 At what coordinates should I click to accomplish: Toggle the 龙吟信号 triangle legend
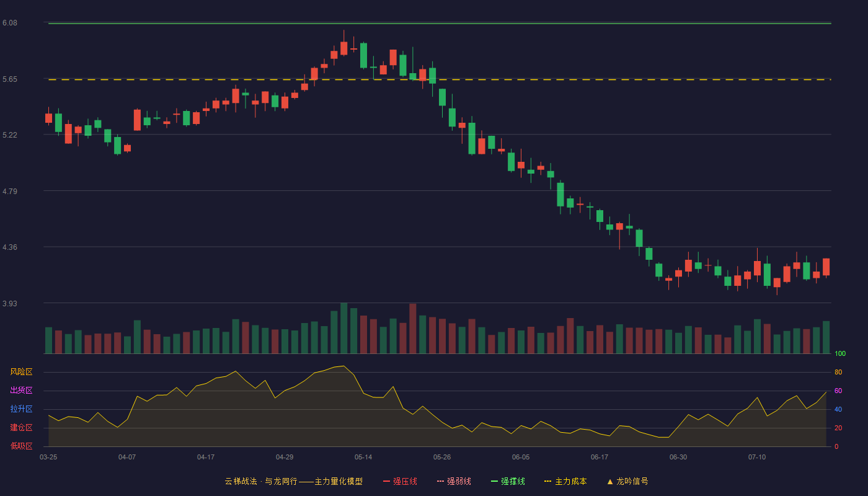pyautogui.click(x=627, y=481)
